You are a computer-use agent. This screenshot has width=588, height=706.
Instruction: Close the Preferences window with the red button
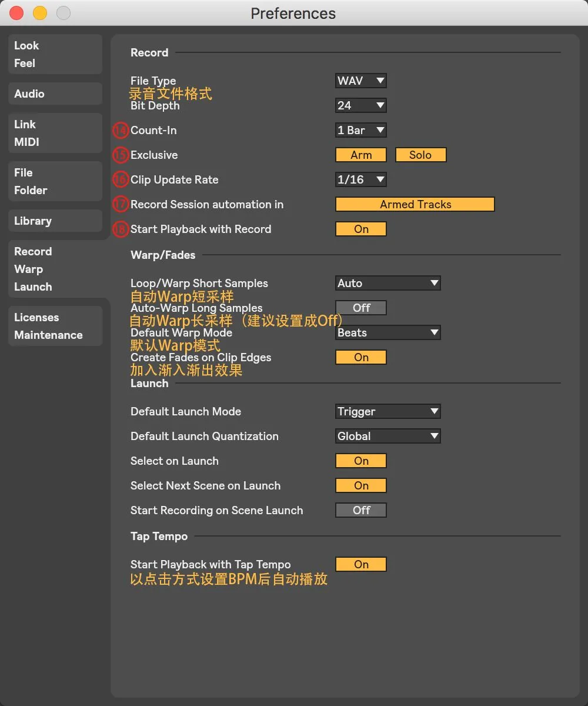pos(16,13)
